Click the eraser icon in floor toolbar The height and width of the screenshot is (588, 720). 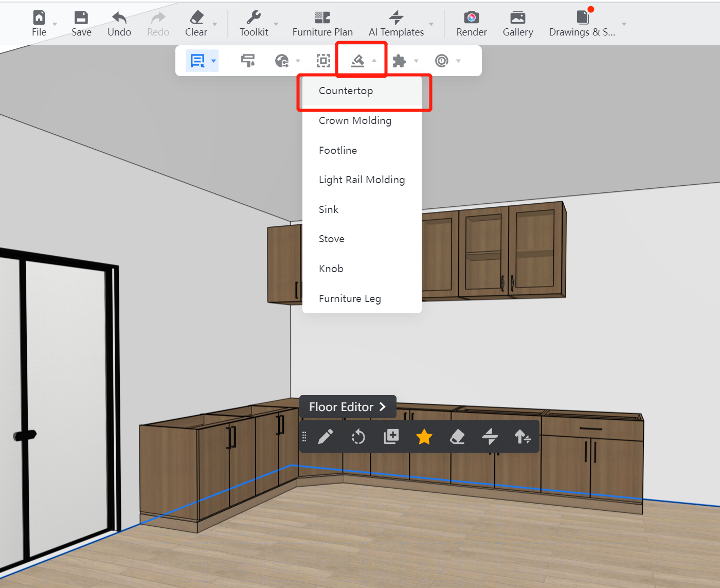(x=457, y=437)
